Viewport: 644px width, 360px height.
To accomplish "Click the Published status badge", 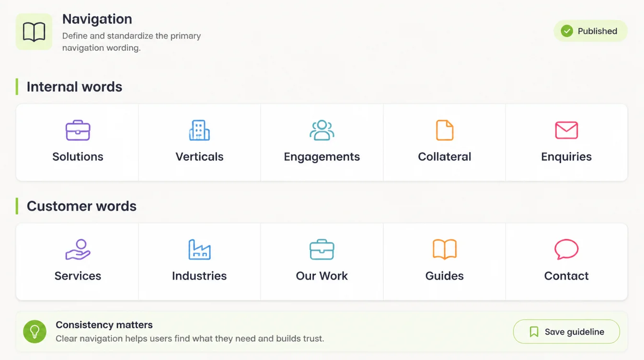I will tap(590, 31).
